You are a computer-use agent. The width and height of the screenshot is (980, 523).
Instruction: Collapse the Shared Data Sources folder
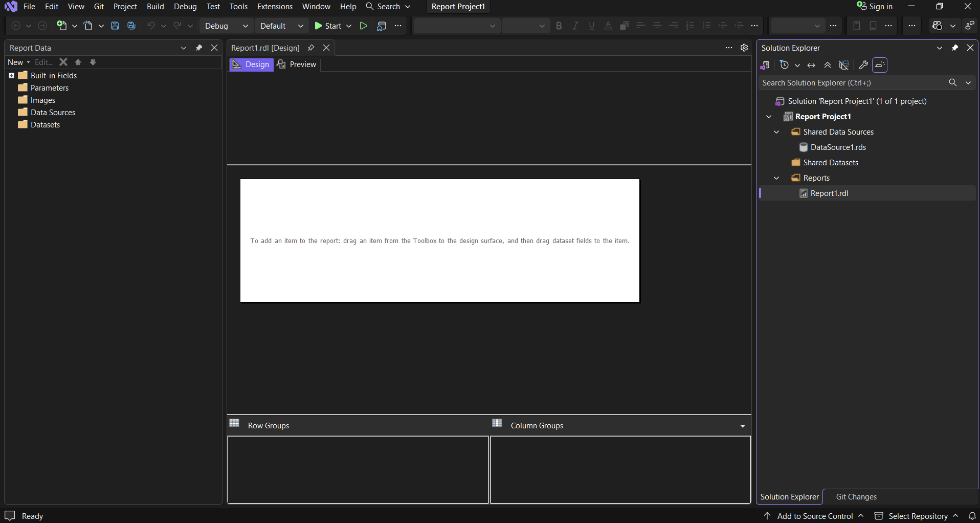[776, 132]
